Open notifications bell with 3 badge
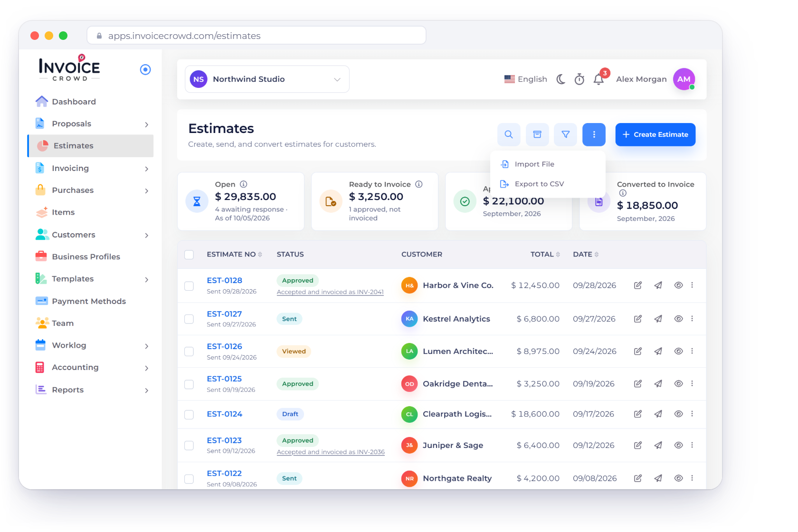Screen dimensions: 798x532 (599, 79)
